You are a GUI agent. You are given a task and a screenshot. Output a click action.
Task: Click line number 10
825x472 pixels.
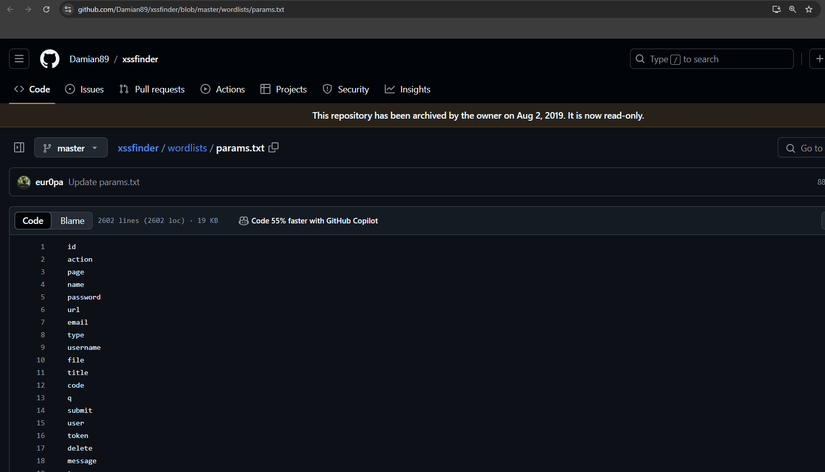click(41, 360)
